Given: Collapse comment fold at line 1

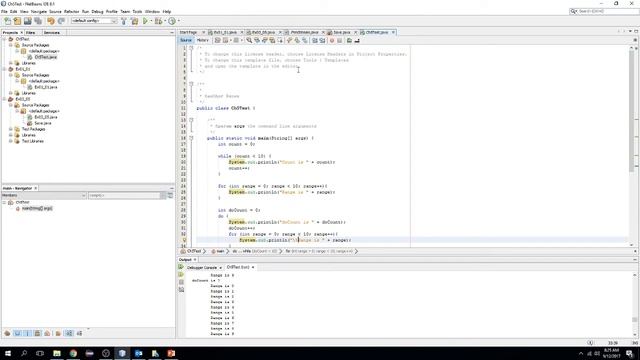Looking at the screenshot, I should point(191,48).
